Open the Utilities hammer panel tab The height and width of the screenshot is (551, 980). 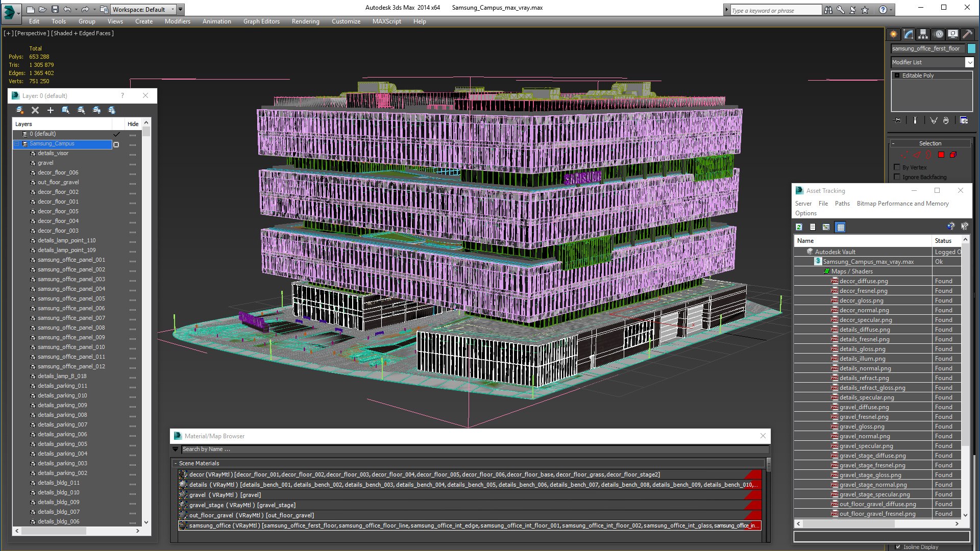[x=967, y=34]
